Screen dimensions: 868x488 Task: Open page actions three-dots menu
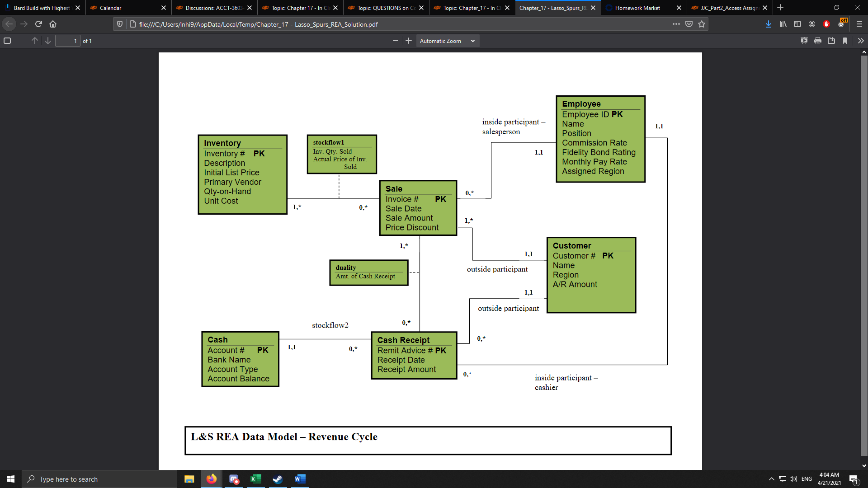[x=676, y=24]
